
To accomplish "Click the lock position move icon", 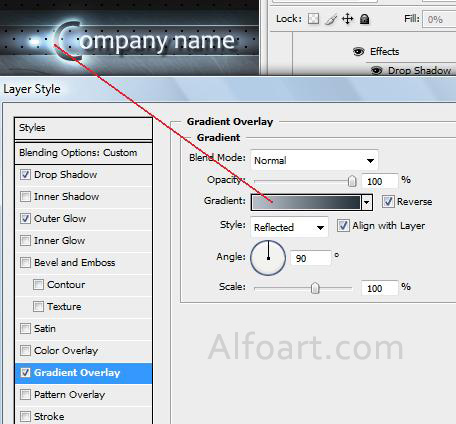I will click(x=347, y=19).
